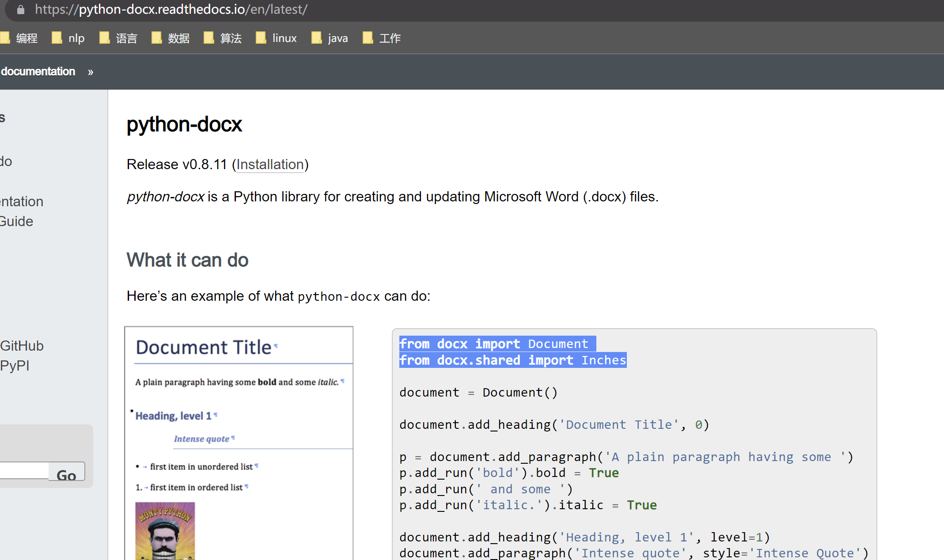Image resolution: width=944 pixels, height=560 pixels.
Task: Expand the breadcrumb chevron after documentation
Action: (x=91, y=72)
